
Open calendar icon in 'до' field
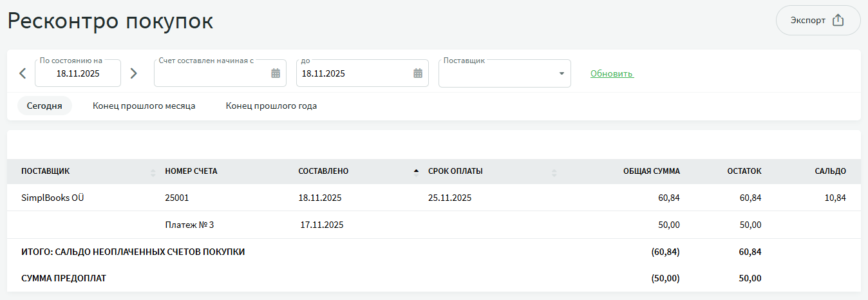[x=417, y=73]
